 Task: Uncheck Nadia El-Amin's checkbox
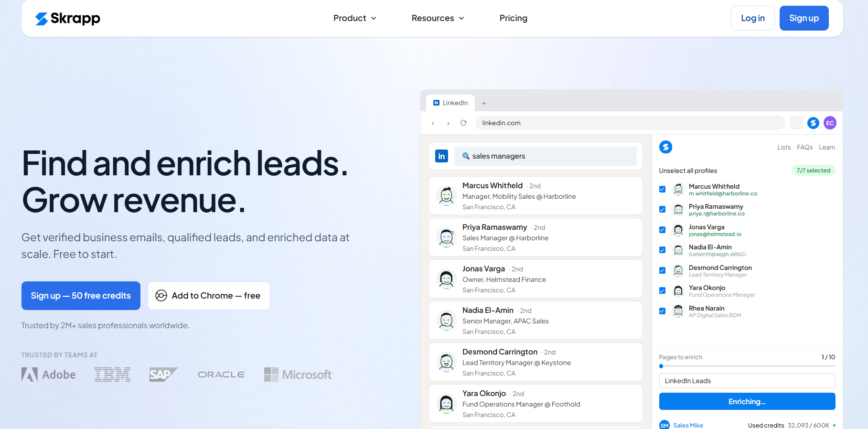(x=662, y=250)
